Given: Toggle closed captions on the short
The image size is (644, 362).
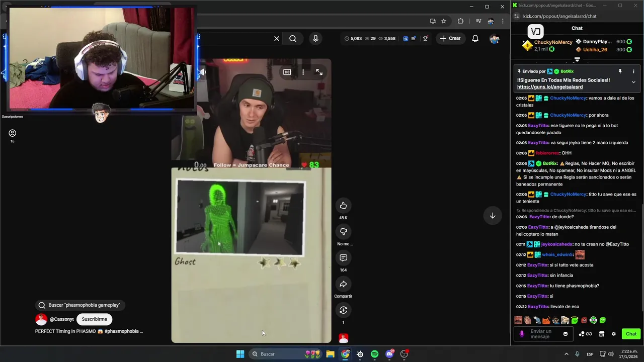Looking at the screenshot, I should tap(287, 72).
